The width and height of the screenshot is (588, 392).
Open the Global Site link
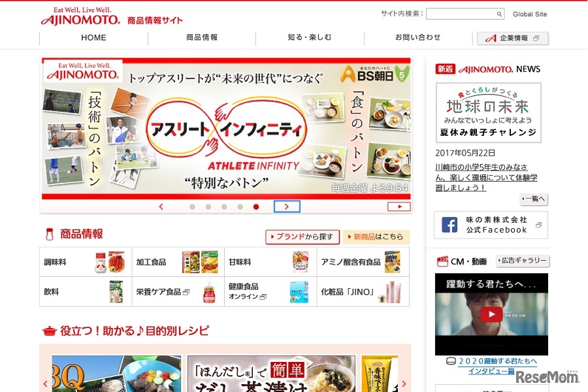point(529,14)
